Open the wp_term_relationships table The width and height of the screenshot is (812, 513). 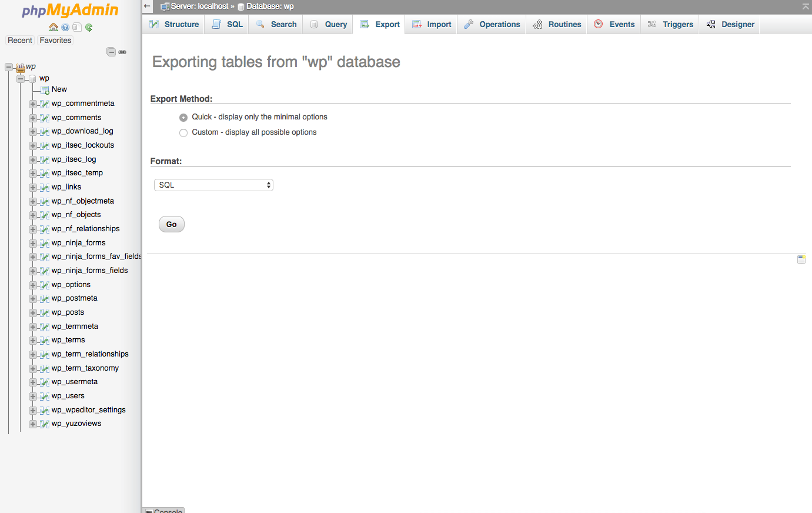(90, 354)
